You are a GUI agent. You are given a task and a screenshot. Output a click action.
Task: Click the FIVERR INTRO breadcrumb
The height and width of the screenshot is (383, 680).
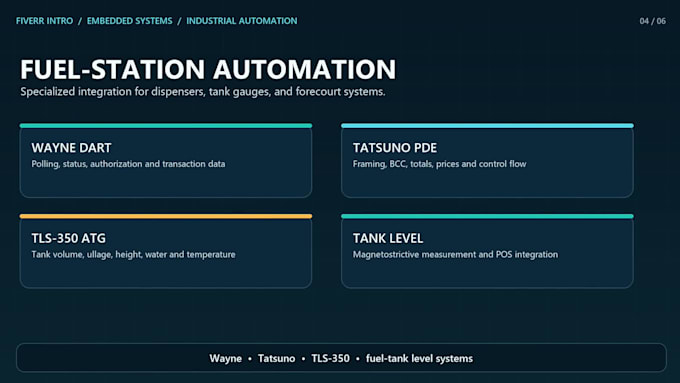click(44, 21)
